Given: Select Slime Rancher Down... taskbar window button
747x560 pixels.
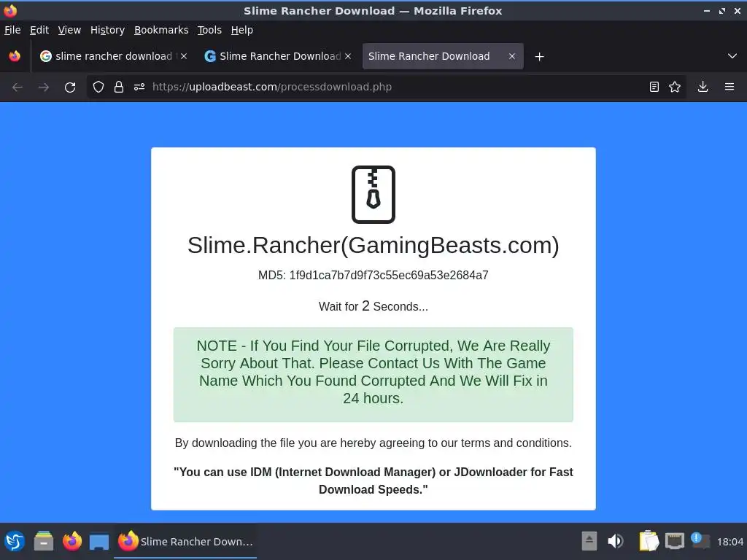Looking at the screenshot, I should point(185,542).
